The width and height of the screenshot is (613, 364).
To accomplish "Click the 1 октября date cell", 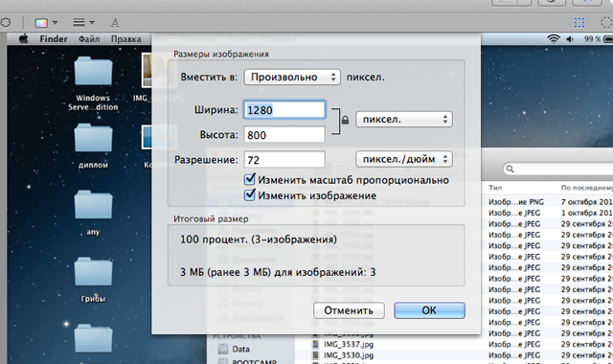I will (587, 213).
